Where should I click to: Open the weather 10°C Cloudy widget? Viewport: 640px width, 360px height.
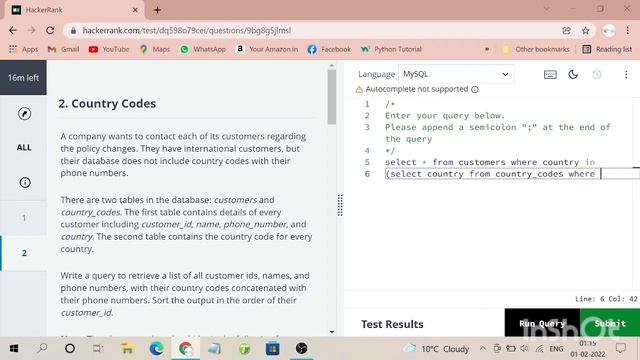[436, 349]
